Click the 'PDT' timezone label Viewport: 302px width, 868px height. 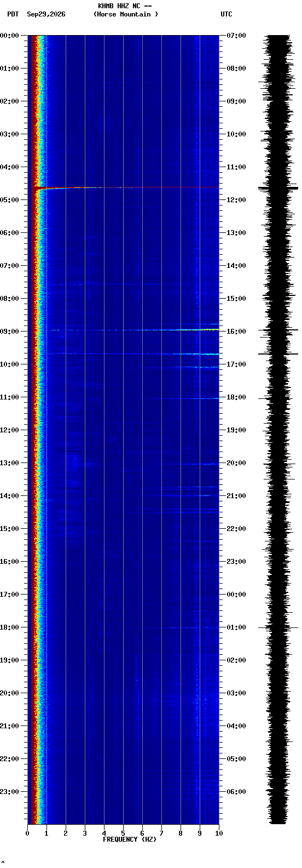[x=13, y=14]
